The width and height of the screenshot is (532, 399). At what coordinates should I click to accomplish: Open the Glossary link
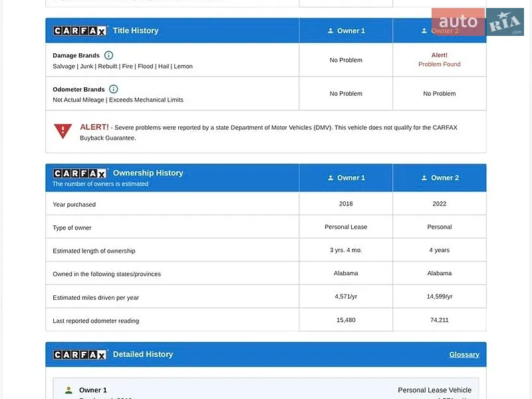(x=464, y=354)
